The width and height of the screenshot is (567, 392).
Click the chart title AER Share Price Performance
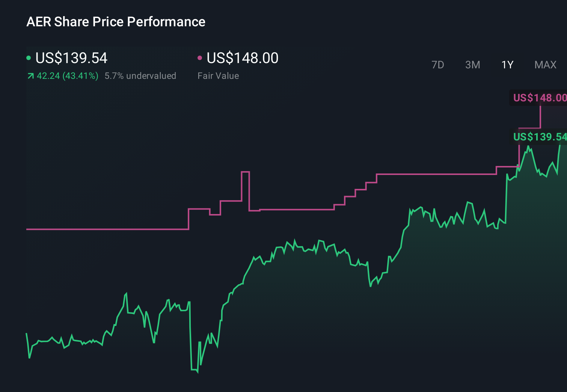(x=116, y=22)
